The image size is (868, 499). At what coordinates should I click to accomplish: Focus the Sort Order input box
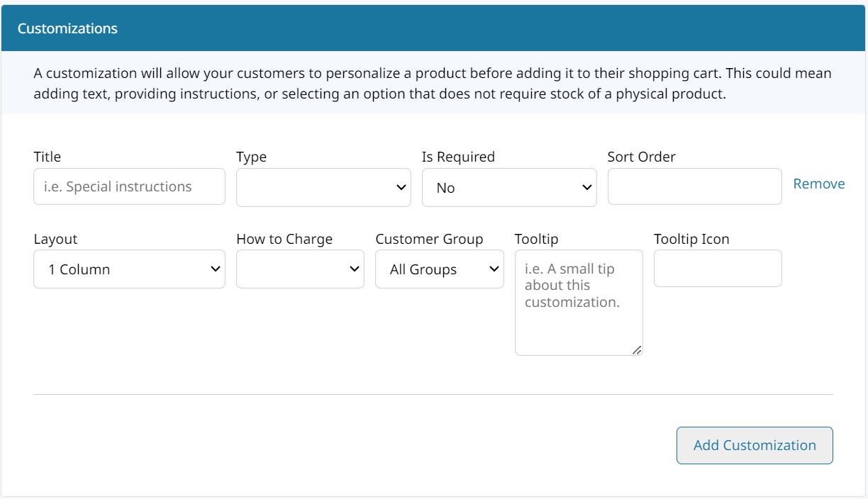pos(694,186)
